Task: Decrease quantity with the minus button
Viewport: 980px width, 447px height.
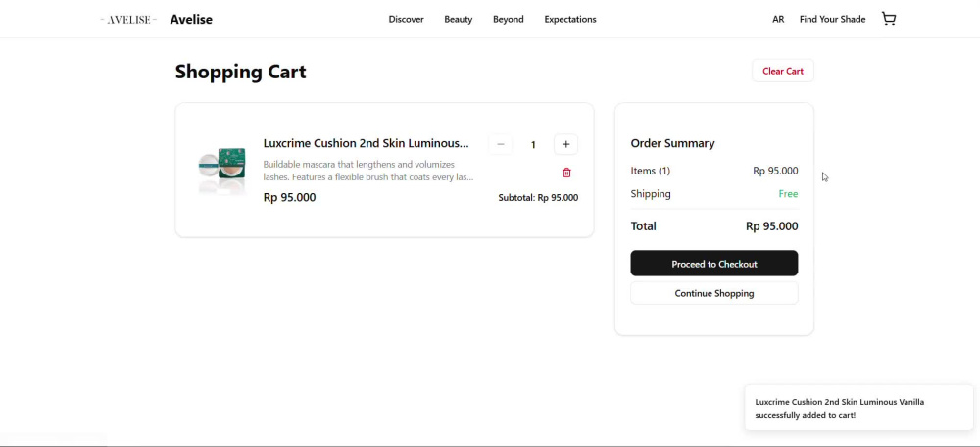Action: click(500, 144)
